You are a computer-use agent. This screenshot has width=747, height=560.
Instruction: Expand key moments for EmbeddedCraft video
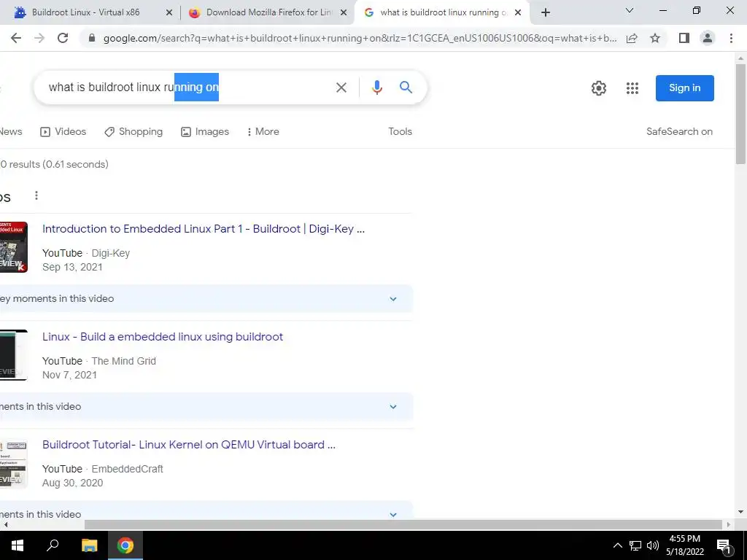(x=393, y=514)
